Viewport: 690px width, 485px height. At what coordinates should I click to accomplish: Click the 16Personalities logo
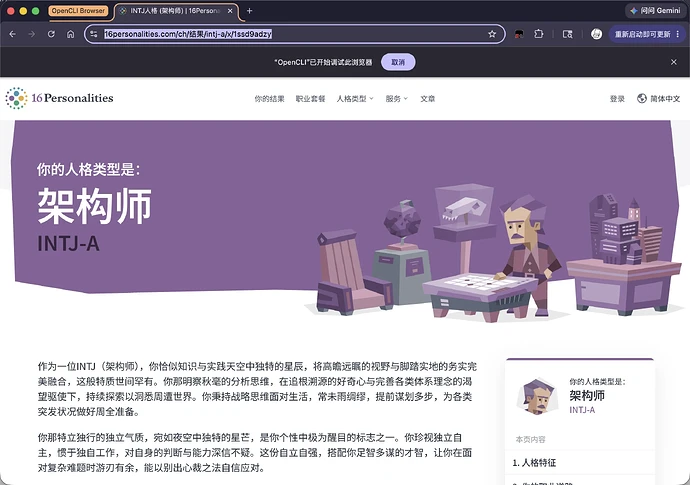coord(59,98)
